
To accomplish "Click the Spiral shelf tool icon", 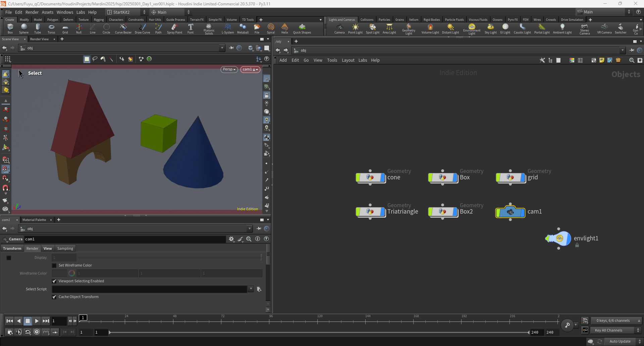I will click(x=271, y=27).
